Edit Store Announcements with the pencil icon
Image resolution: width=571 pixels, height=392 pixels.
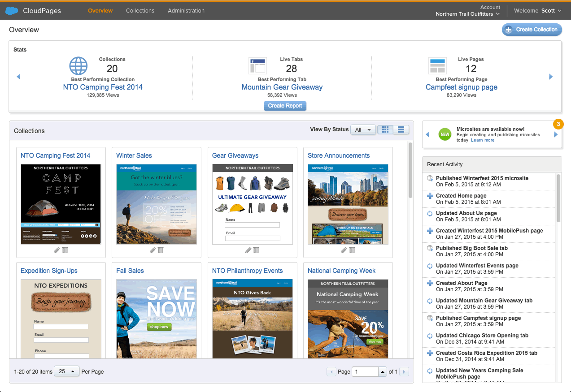[344, 250]
